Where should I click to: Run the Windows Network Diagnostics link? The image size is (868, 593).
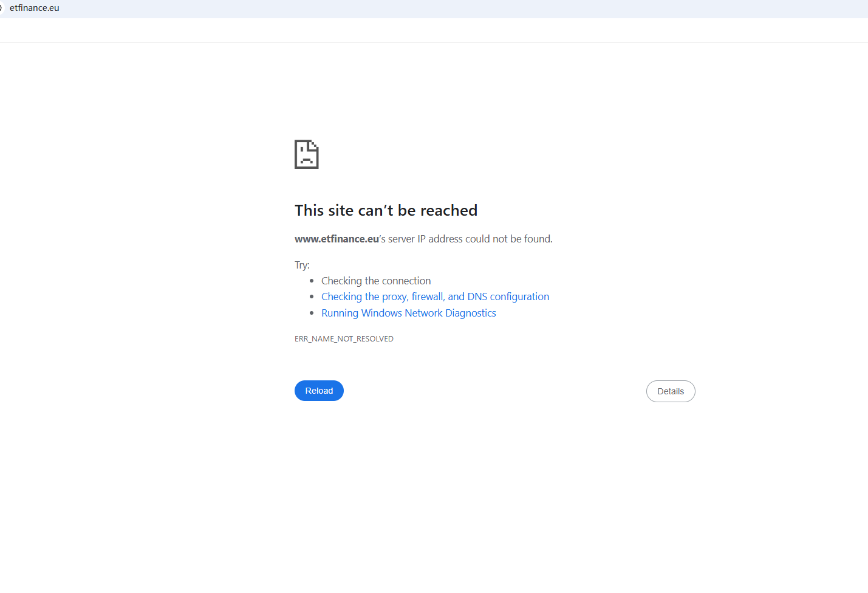408,313
